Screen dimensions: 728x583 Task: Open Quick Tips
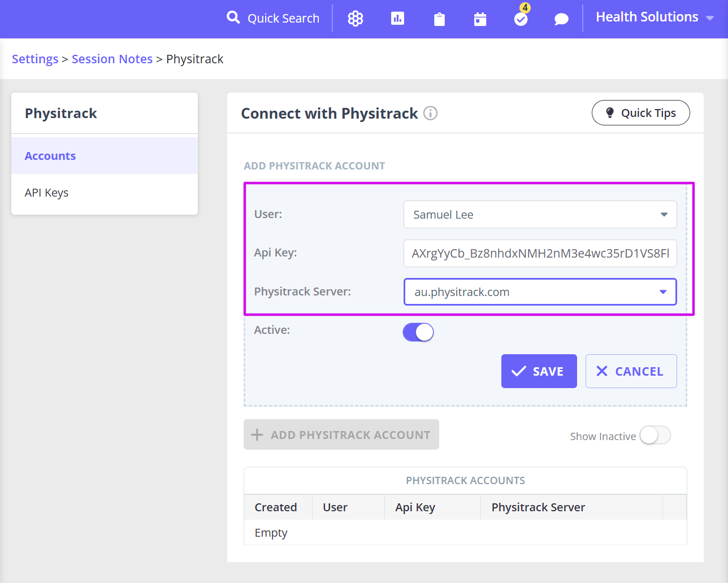point(641,113)
